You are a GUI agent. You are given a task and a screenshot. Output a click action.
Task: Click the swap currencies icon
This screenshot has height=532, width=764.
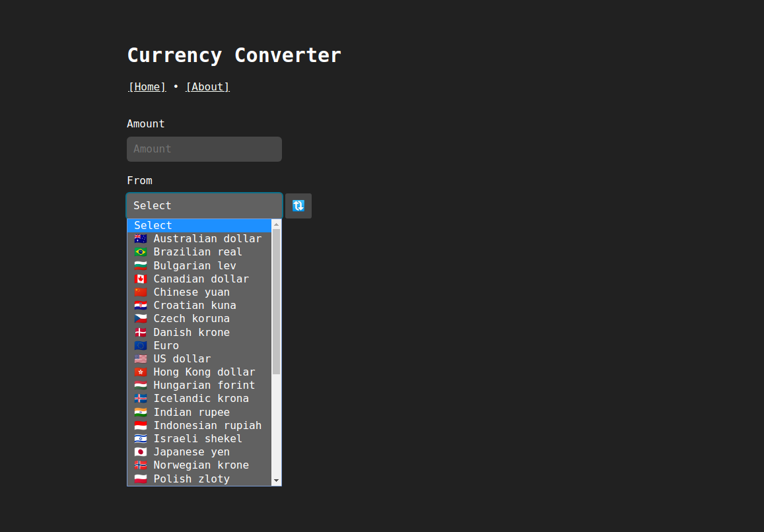(298, 205)
